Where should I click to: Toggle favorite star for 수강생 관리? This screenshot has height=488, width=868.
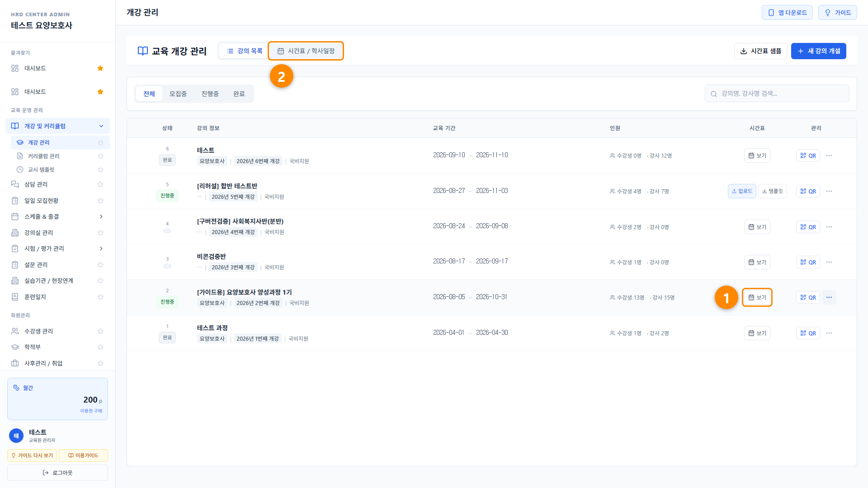point(100,331)
